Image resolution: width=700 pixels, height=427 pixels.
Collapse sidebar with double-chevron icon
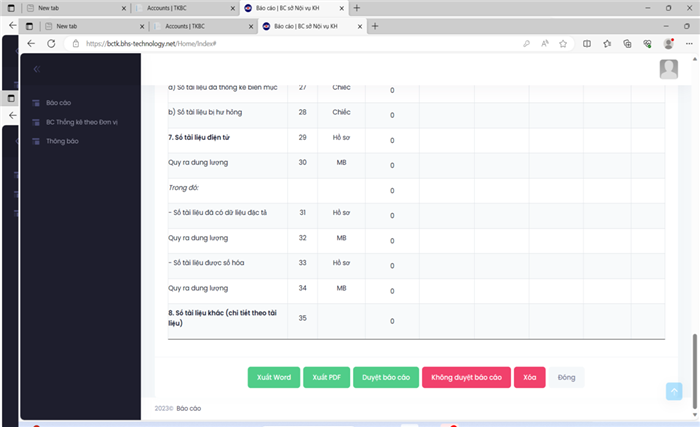click(37, 69)
